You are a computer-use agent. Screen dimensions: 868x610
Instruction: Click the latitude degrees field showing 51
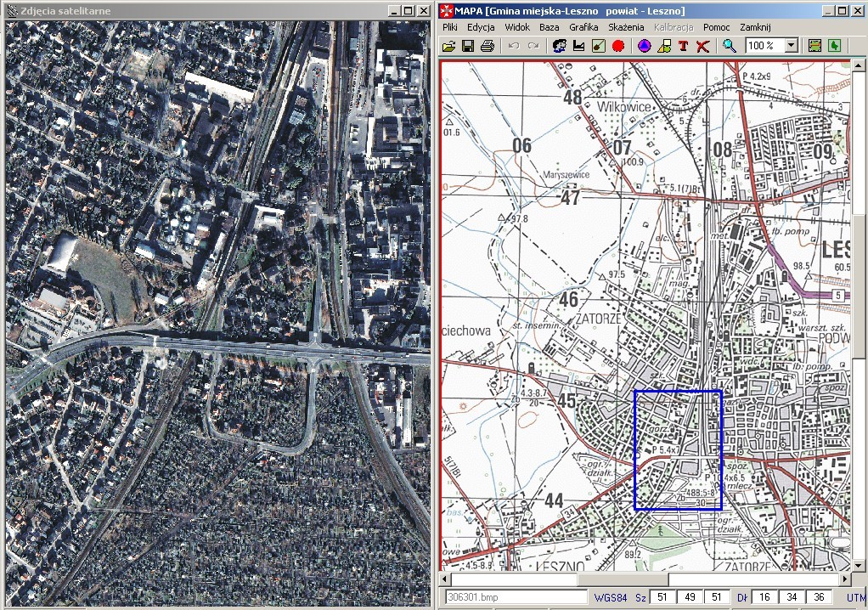click(662, 597)
